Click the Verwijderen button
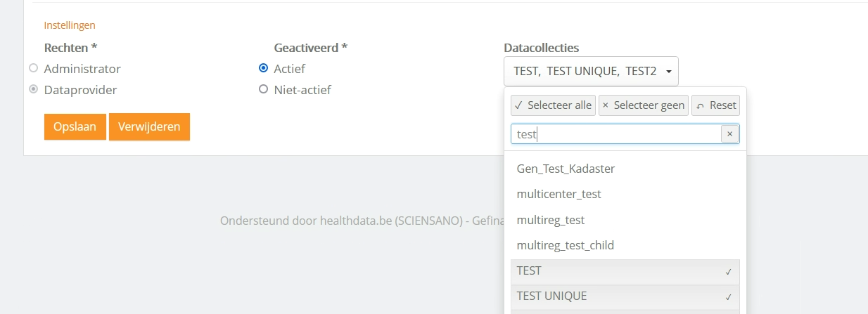The image size is (868, 314). click(x=149, y=127)
